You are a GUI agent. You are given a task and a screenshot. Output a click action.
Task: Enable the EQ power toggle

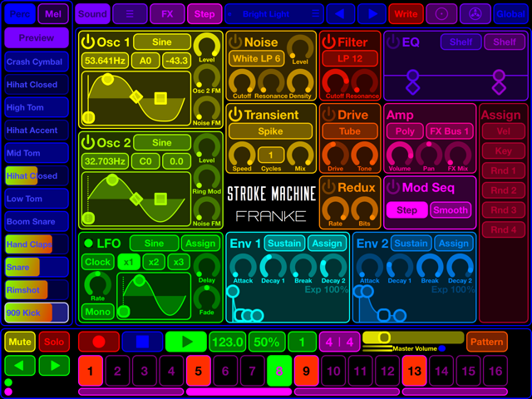(393, 42)
